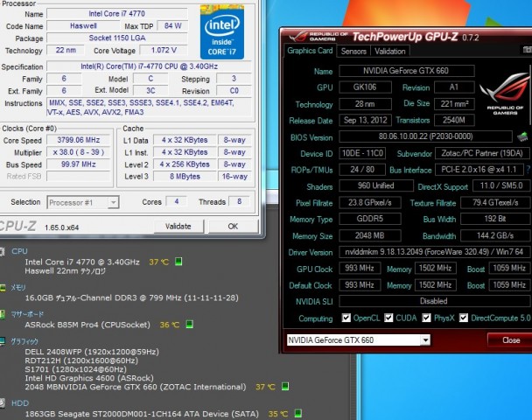The height and width of the screenshot is (420, 532).
Task: Open the メモリ section heading in Speccy
Action: 18,288
